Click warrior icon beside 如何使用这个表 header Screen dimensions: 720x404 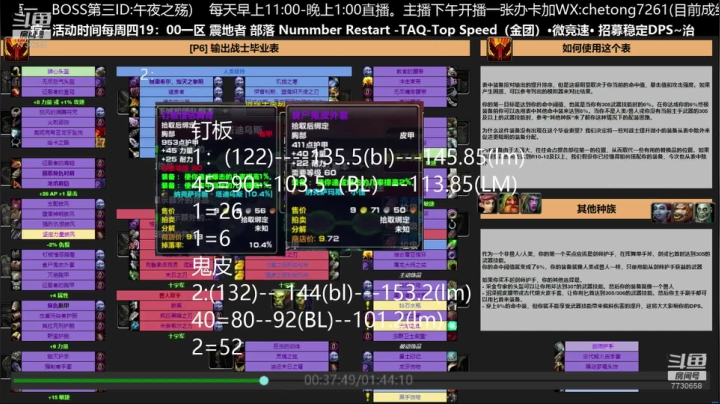[499, 49]
